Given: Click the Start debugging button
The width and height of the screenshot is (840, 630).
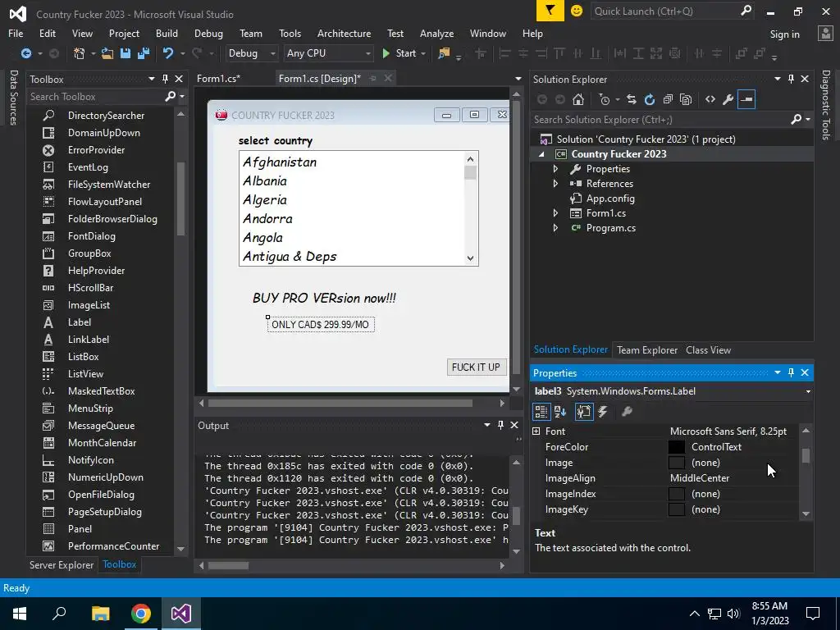Looking at the screenshot, I should click(399, 53).
